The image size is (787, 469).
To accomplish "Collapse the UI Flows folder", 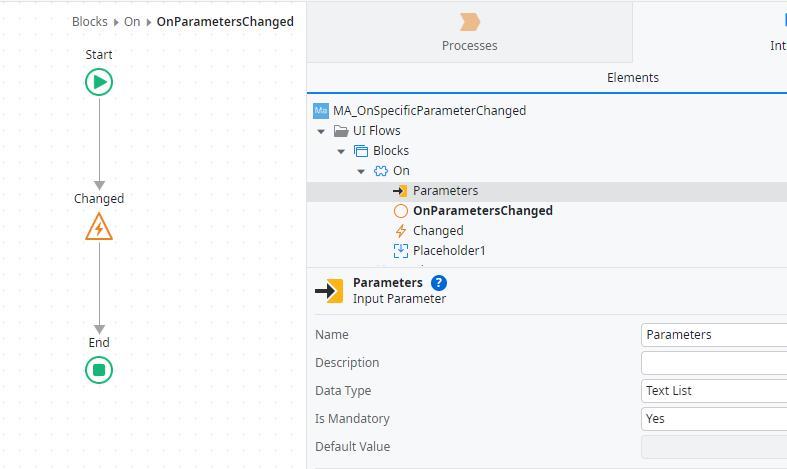I will pyautogui.click(x=321, y=131).
